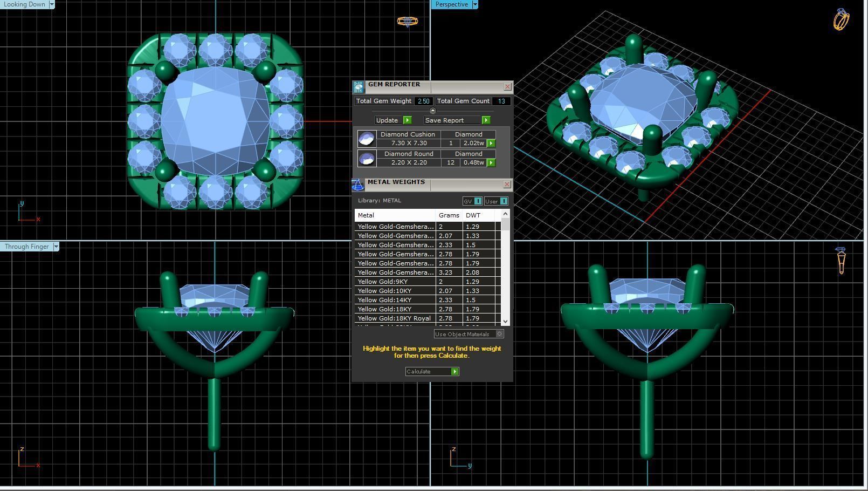Click the Metal Weights scale icon
Screen dimensions: 868x491
[358, 185]
